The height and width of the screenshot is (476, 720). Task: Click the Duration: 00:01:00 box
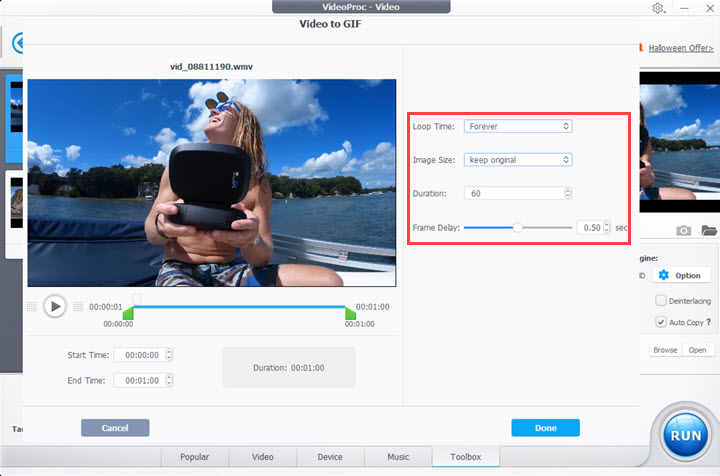pyautogui.click(x=289, y=368)
